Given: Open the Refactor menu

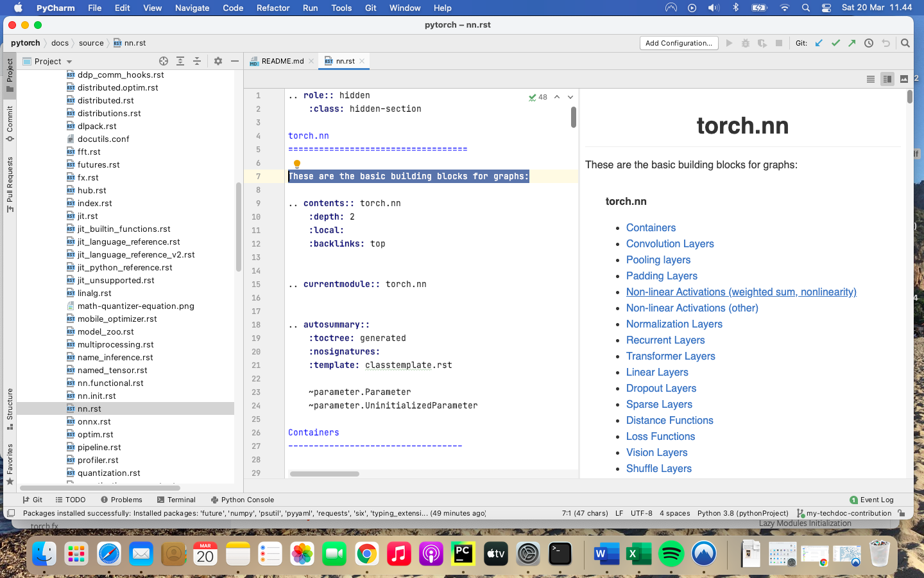Looking at the screenshot, I should [273, 8].
